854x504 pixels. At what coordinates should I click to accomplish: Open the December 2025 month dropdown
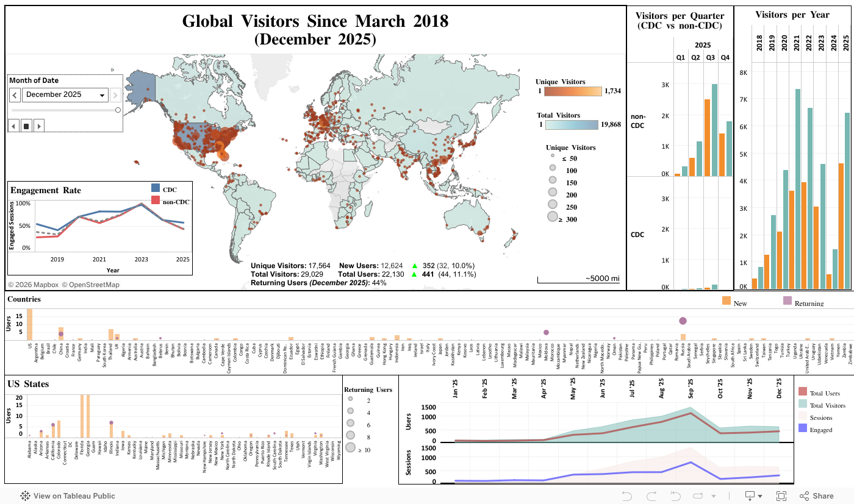pyautogui.click(x=64, y=94)
